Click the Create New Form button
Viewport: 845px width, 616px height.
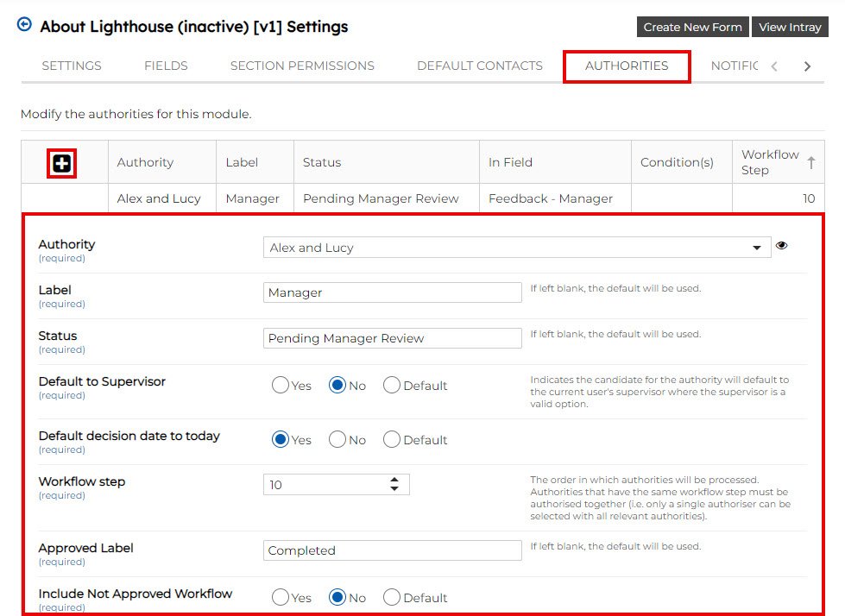(x=692, y=27)
